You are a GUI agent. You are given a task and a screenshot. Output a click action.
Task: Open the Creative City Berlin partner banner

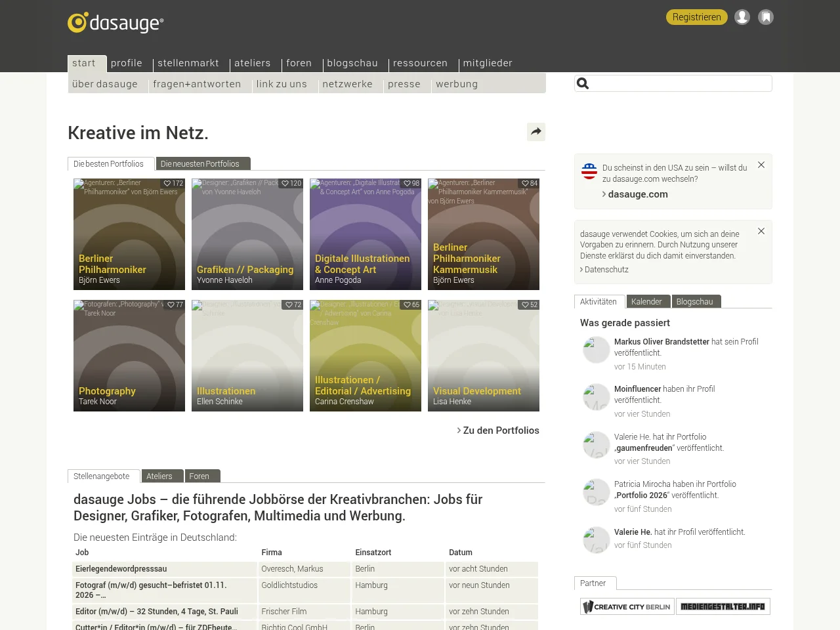(627, 606)
